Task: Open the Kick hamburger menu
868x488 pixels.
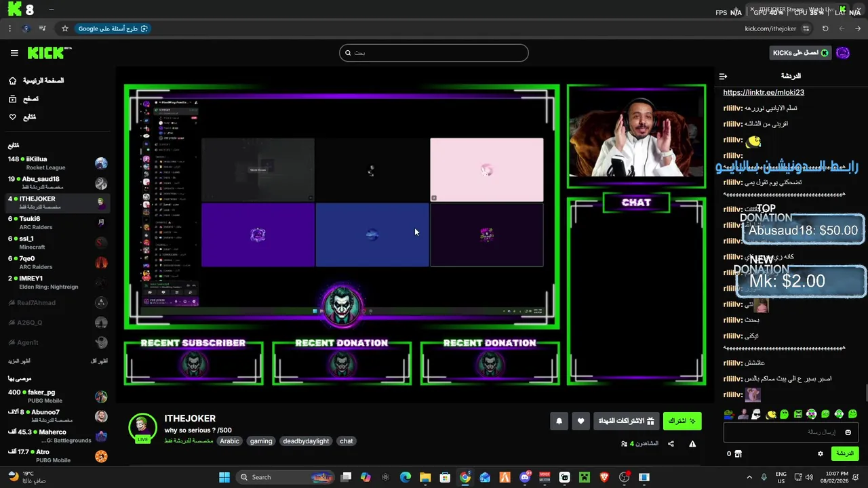Action: click(14, 53)
